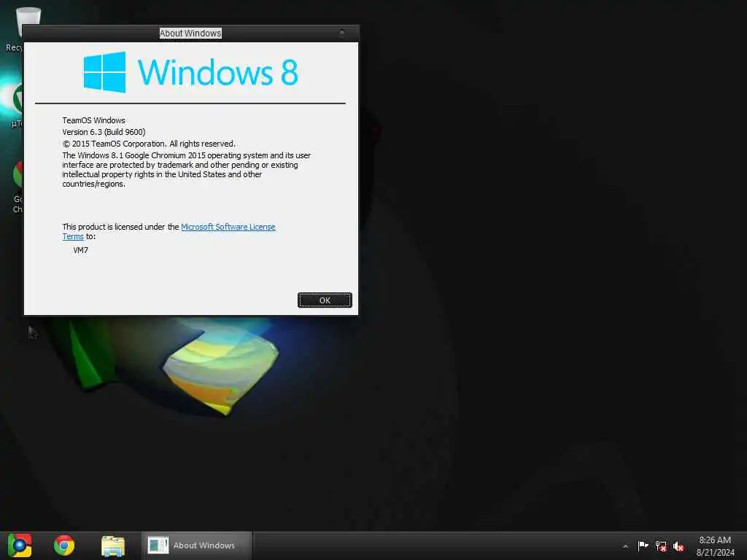This screenshot has height=560, width=747.
Task: Select the Google Chrome desktop shortcut
Action: pyautogui.click(x=17, y=187)
